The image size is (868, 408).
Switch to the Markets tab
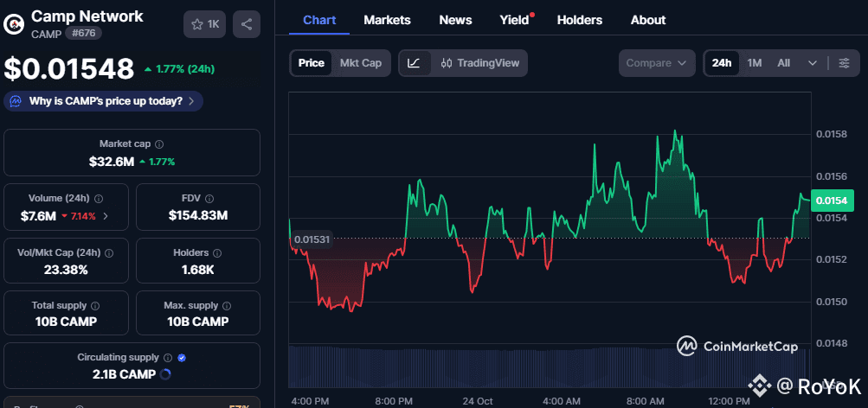pos(387,20)
